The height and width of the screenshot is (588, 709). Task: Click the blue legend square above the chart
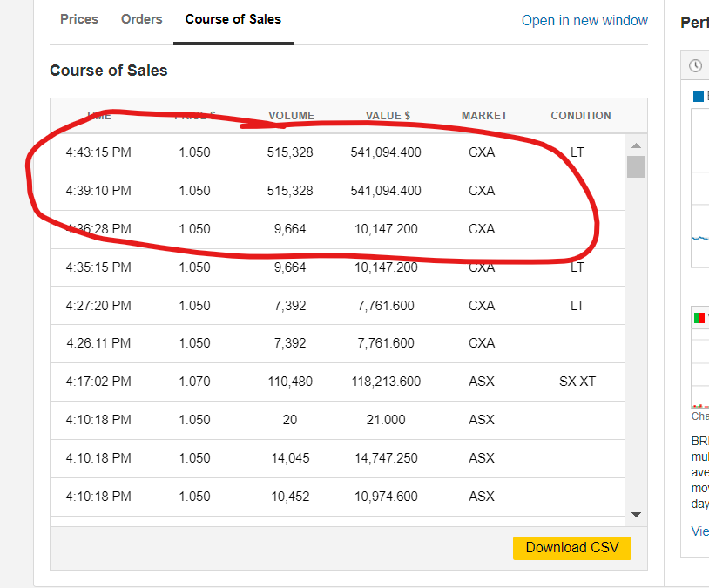[x=698, y=97]
